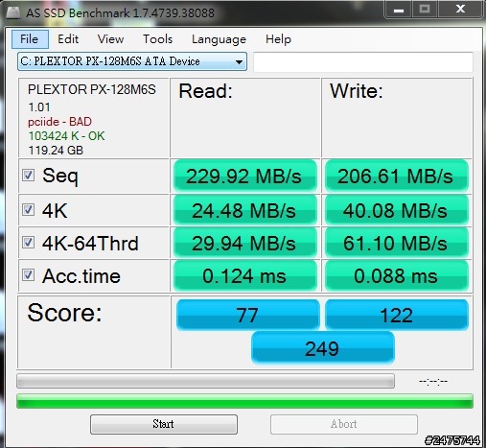Image resolution: width=486 pixels, height=448 pixels.
Task: Click the pciide - BAD driver status
Action: point(59,122)
